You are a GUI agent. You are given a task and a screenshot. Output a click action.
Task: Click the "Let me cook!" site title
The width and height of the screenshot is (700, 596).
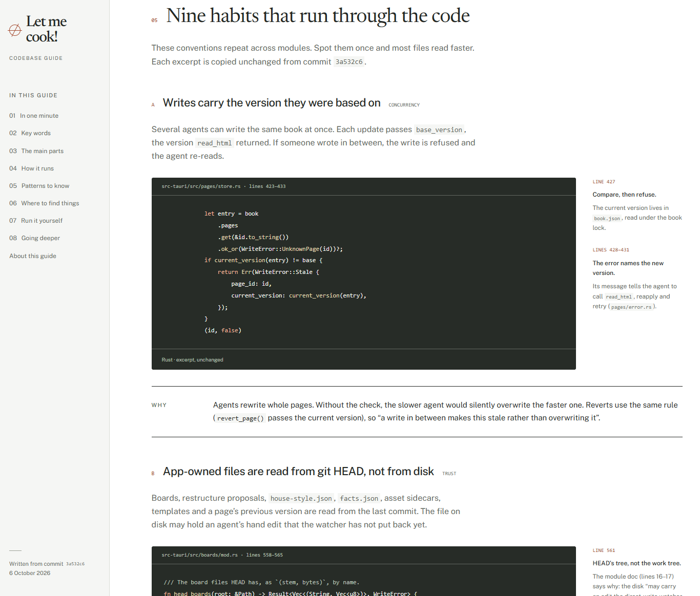(46, 29)
